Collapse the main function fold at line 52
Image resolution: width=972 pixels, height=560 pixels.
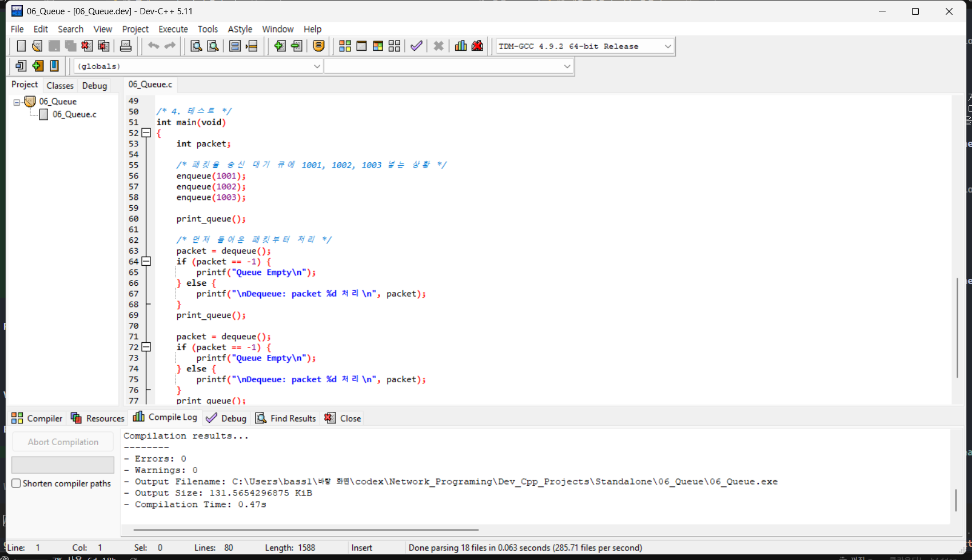point(146,133)
